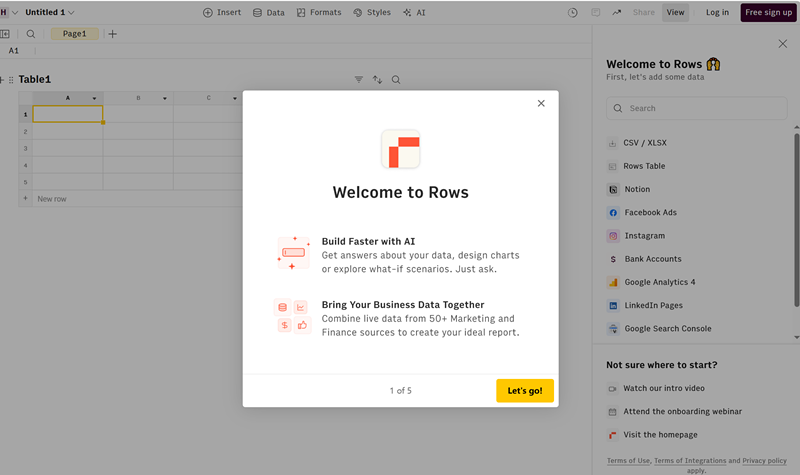
Task: Click the A1 cell reference box
Action: [14, 51]
